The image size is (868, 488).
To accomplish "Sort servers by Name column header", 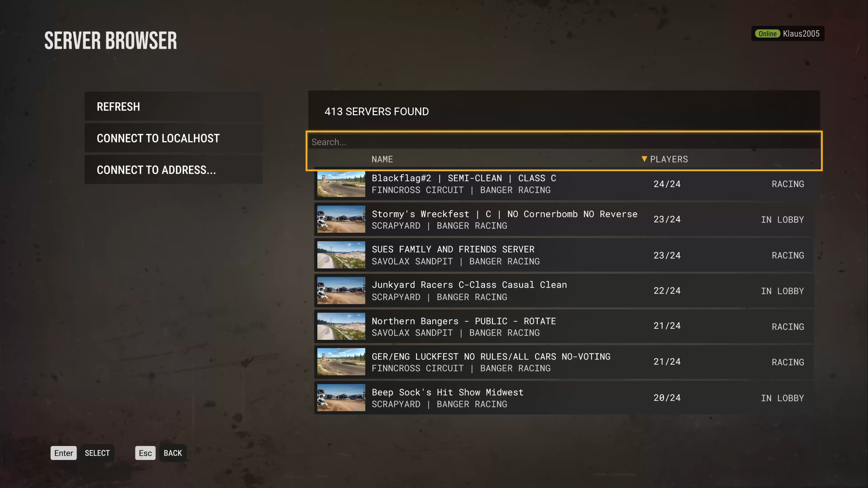I will 382,159.
